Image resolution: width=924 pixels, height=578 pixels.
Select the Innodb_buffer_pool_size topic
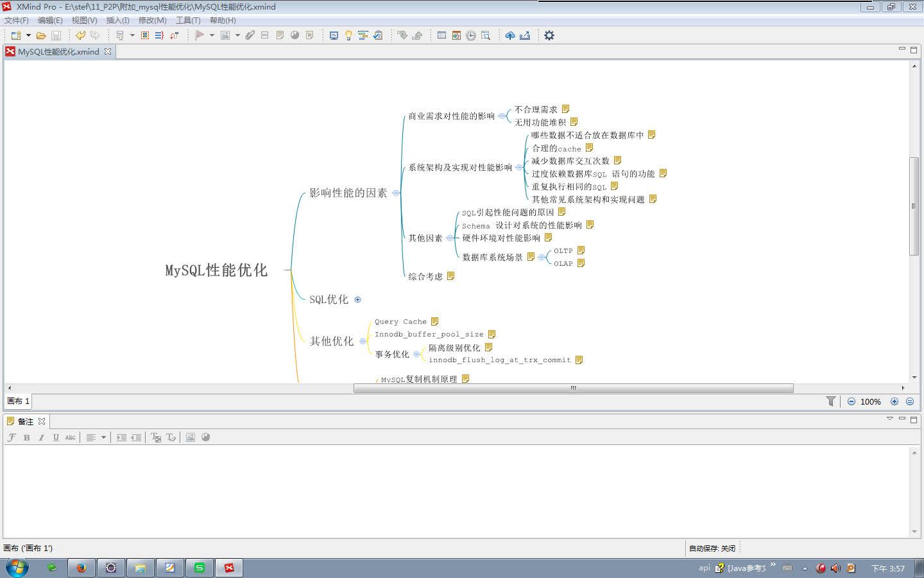pos(429,334)
